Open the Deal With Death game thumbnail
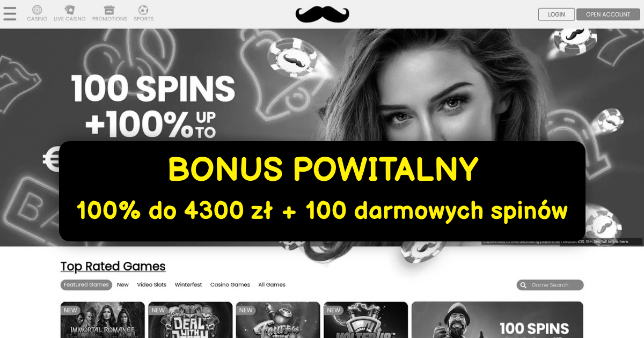 coord(191,320)
